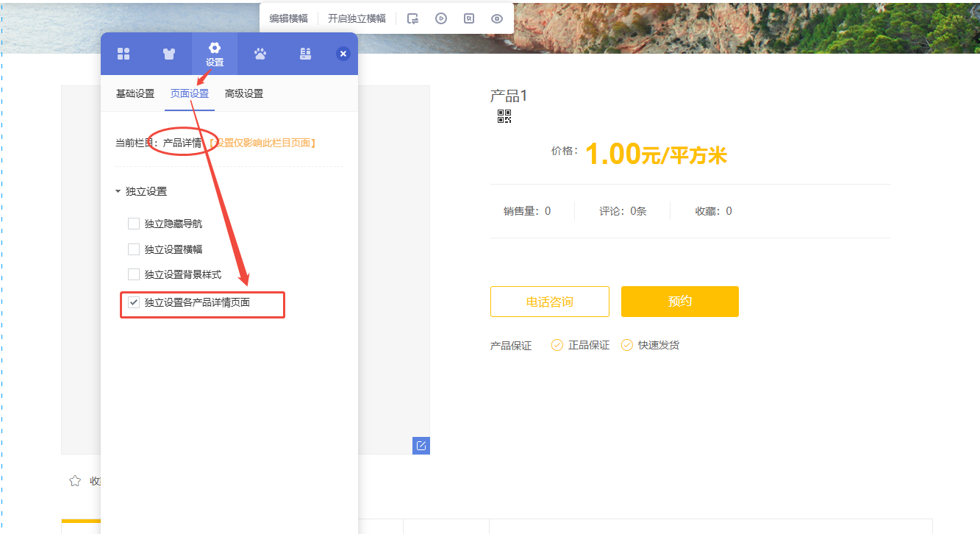Viewport: 980px width, 534px height.
Task: Click the 产品保证 label
Action: point(511,346)
